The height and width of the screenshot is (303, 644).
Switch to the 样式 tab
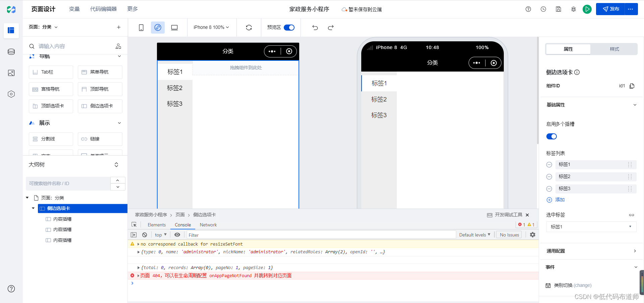click(x=614, y=49)
